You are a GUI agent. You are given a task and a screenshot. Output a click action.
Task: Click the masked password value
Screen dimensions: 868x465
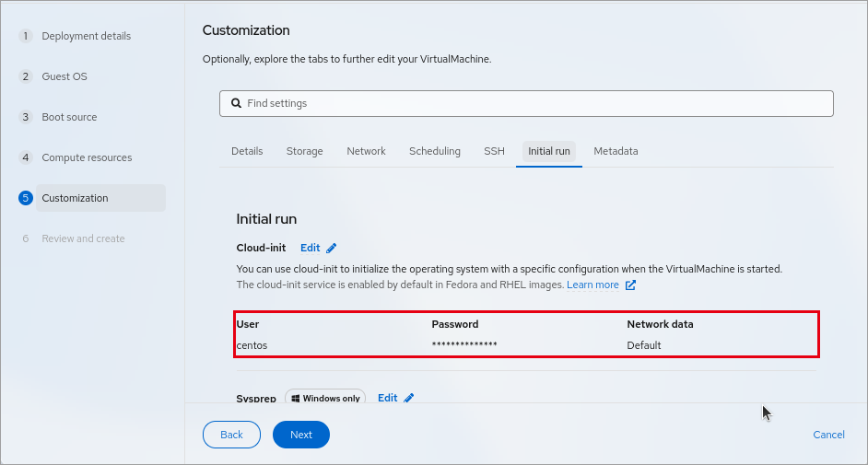click(464, 344)
